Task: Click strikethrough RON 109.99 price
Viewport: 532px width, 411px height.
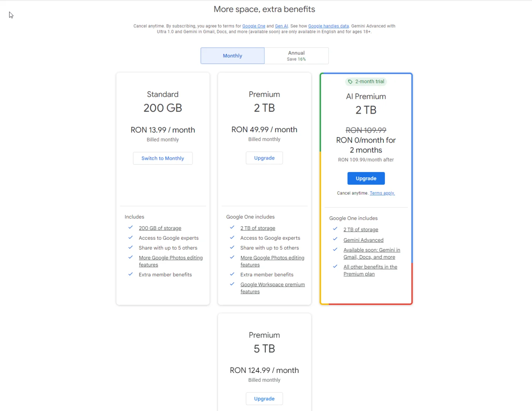Action: (366, 130)
